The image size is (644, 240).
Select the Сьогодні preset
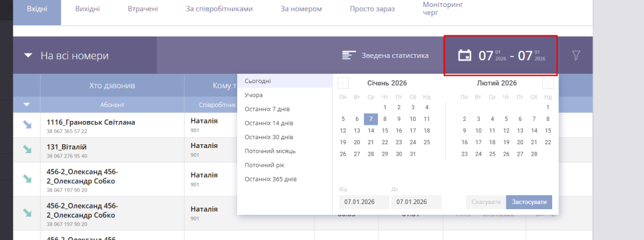pos(285,81)
